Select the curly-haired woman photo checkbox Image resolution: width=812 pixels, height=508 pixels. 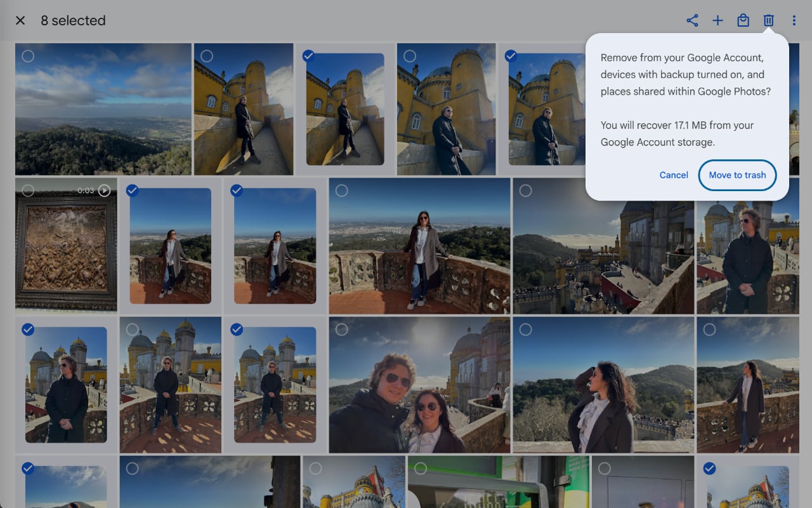click(x=525, y=330)
